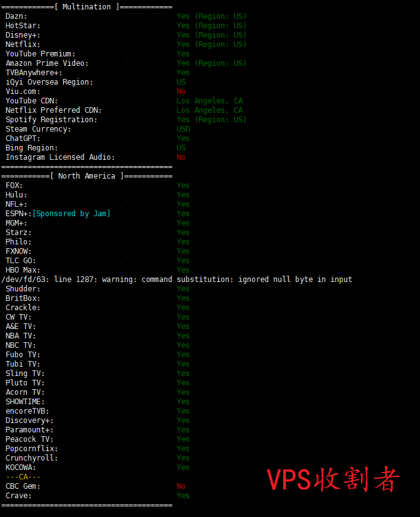Screen dimensions: 420x517
Task: Click the YouTube Premium label
Action: point(41,54)
